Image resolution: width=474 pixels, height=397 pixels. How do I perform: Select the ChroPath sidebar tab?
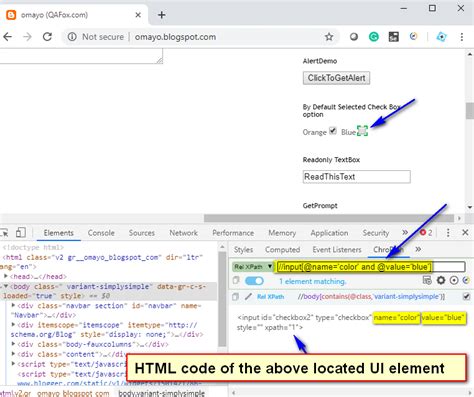pyautogui.click(x=389, y=249)
